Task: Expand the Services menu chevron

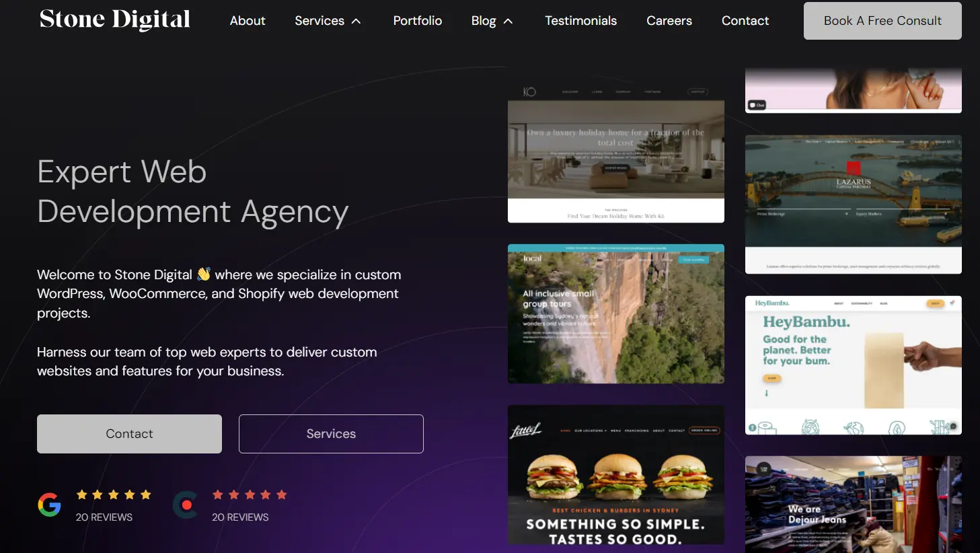Action: 356,22
